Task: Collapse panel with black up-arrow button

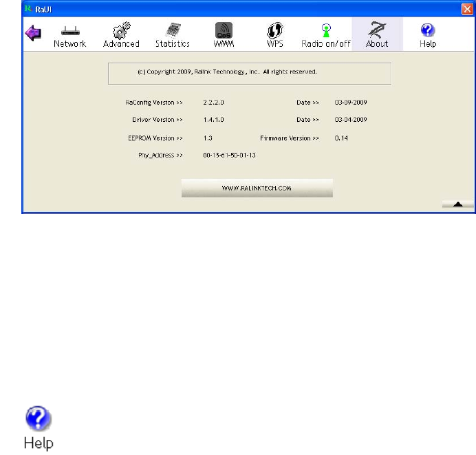Action: click(x=458, y=204)
